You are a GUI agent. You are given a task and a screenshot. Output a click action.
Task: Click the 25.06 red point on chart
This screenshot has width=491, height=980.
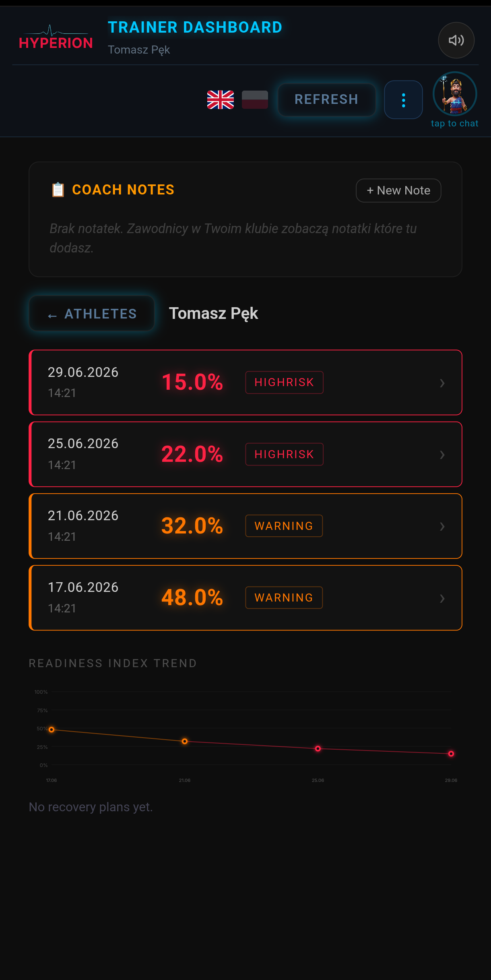coord(318,748)
